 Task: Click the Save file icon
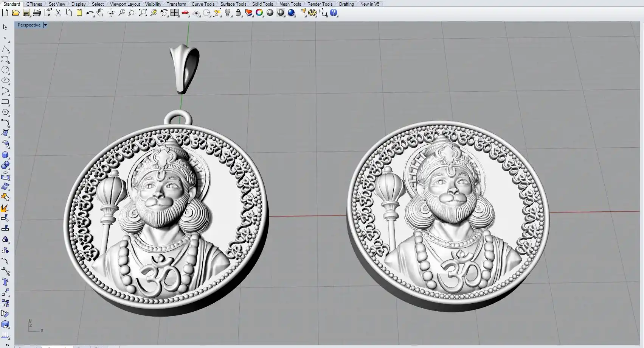[26, 13]
